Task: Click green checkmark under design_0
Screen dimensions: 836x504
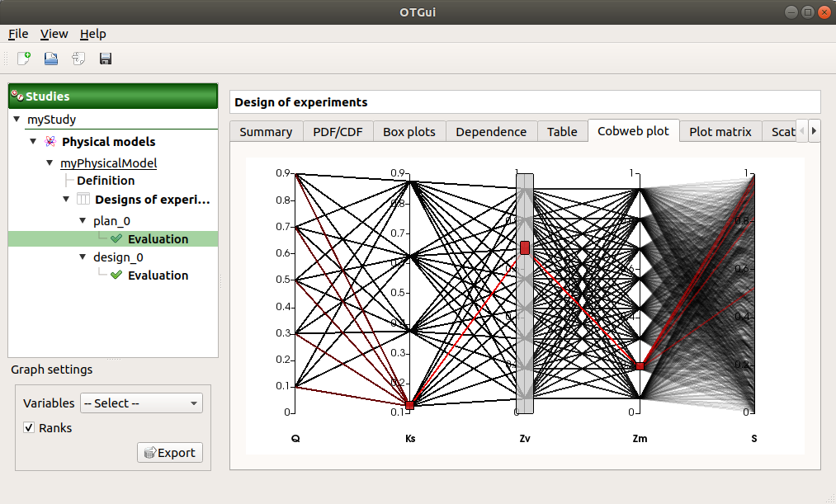Action: point(116,276)
